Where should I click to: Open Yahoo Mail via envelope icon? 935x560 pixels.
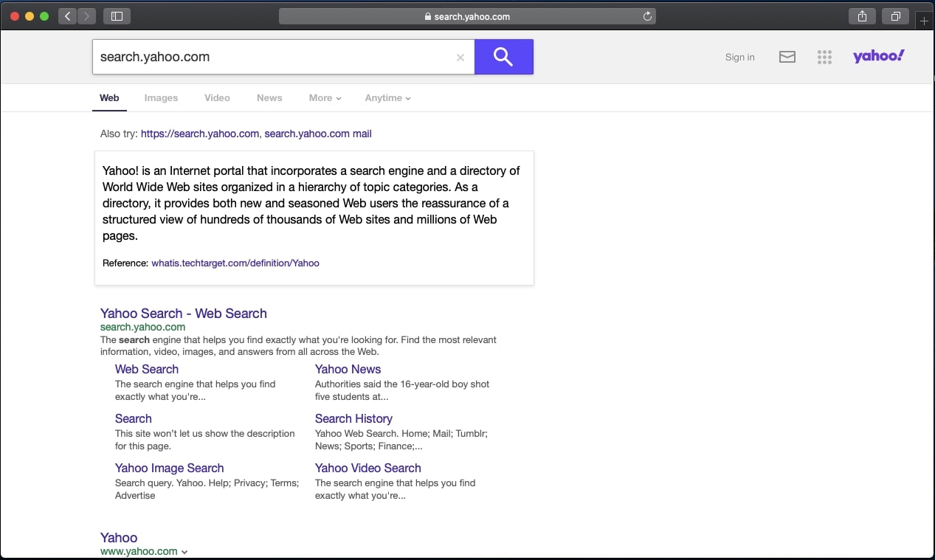(x=787, y=57)
